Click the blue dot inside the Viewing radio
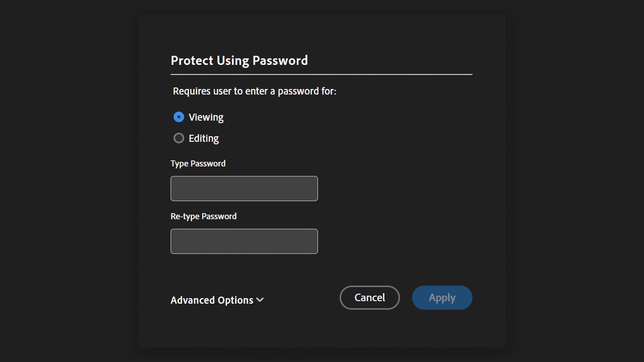Viewport: 644px width, 362px height. tap(179, 117)
